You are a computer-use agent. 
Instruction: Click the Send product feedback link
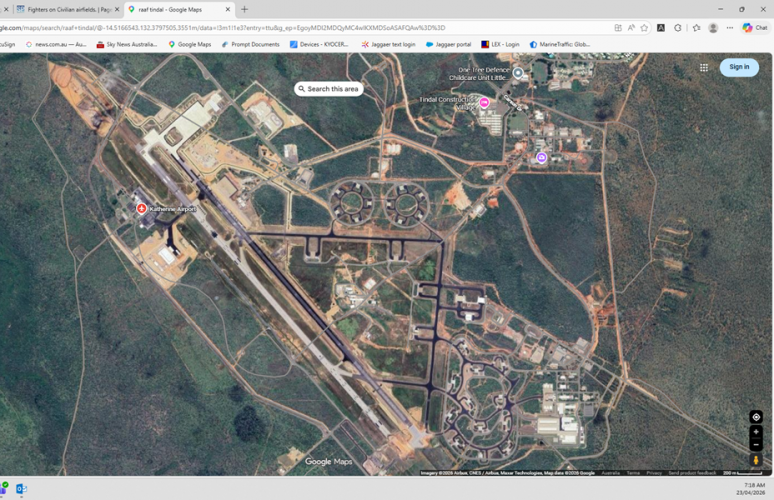tap(690, 473)
